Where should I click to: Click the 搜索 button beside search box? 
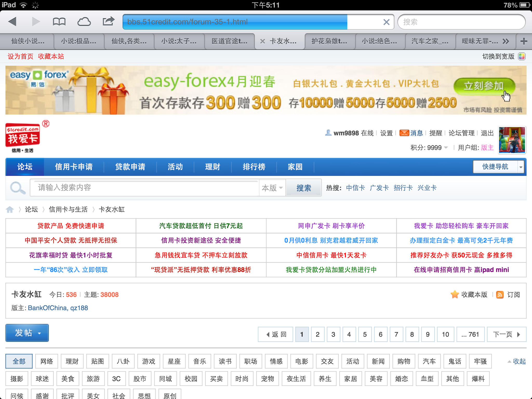point(304,188)
